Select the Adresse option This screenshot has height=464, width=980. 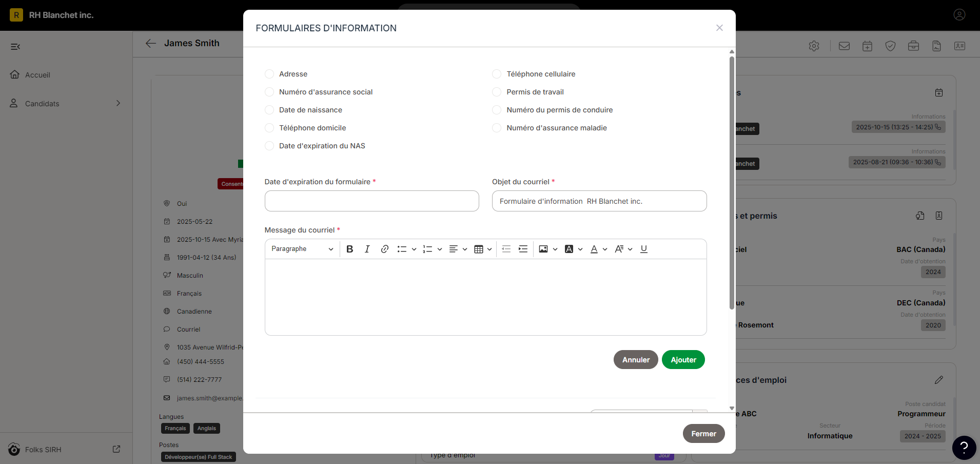coord(269,74)
